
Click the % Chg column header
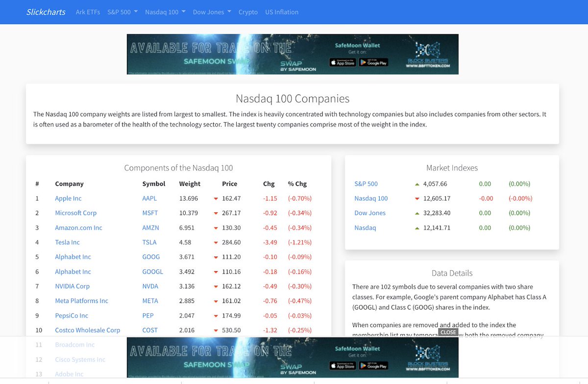pos(297,184)
